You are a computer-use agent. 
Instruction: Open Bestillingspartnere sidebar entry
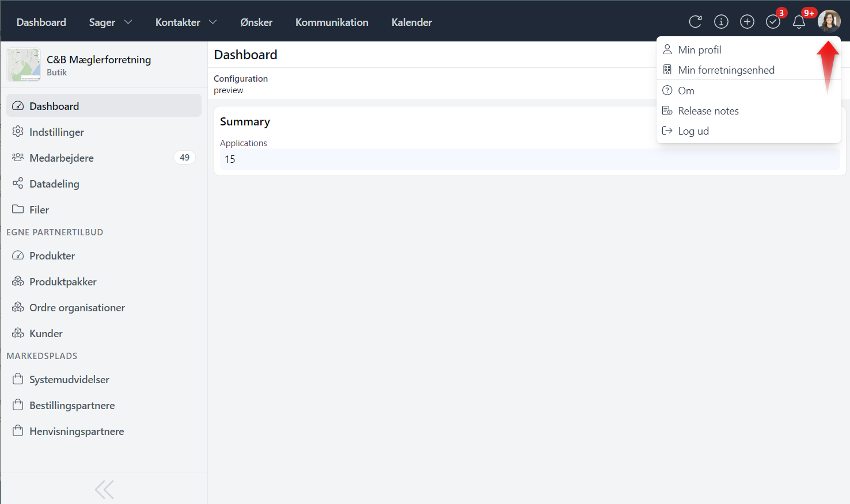coord(104,405)
